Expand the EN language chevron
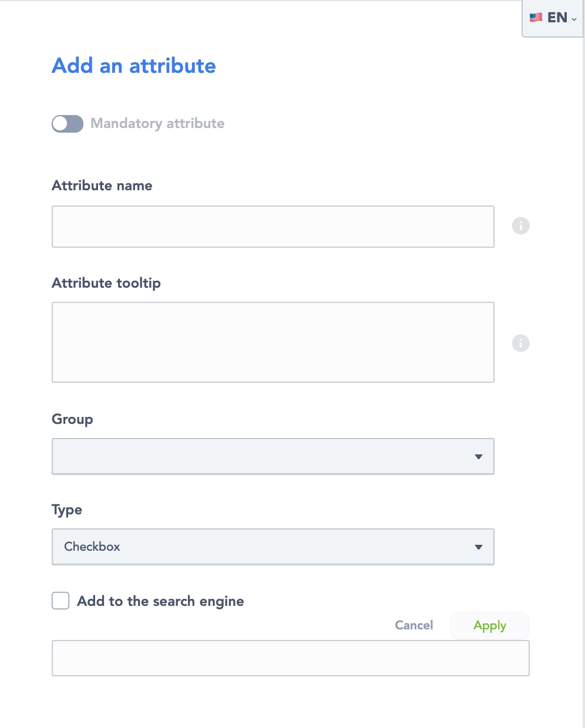585x728 pixels. pos(574,19)
